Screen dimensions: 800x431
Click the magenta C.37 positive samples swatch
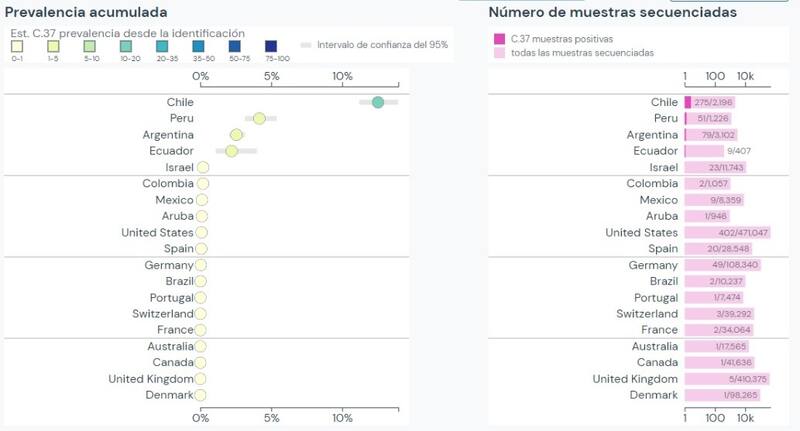[500, 38]
